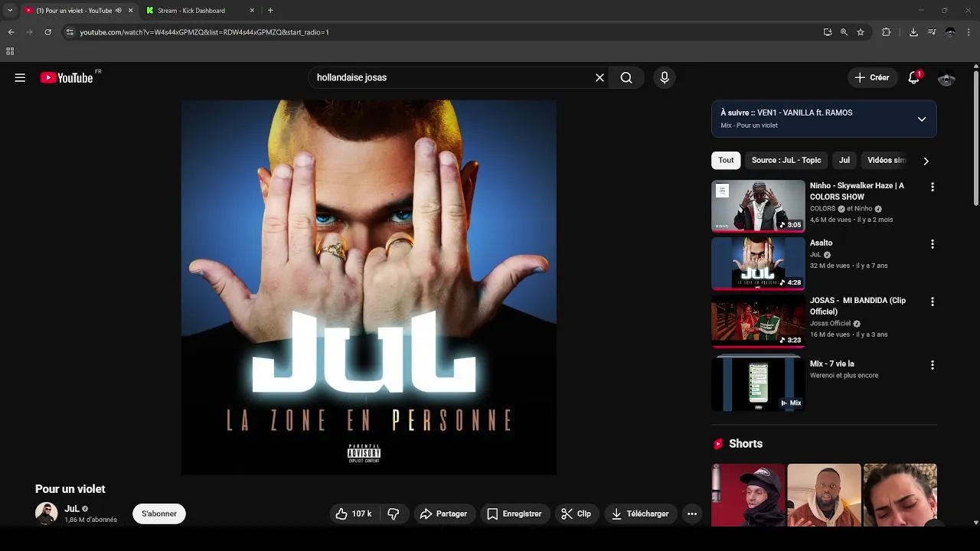Select the Jul filter chip
The height and width of the screenshot is (551, 980).
(844, 160)
